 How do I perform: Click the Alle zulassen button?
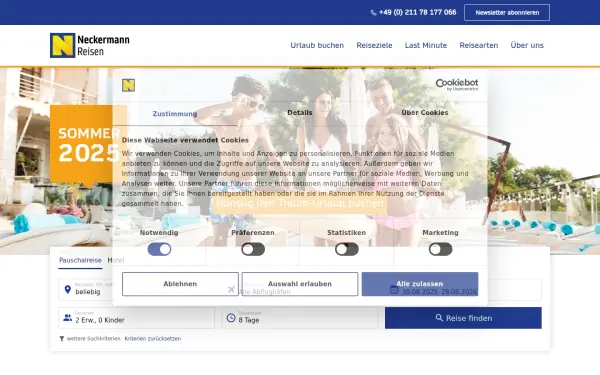click(420, 284)
